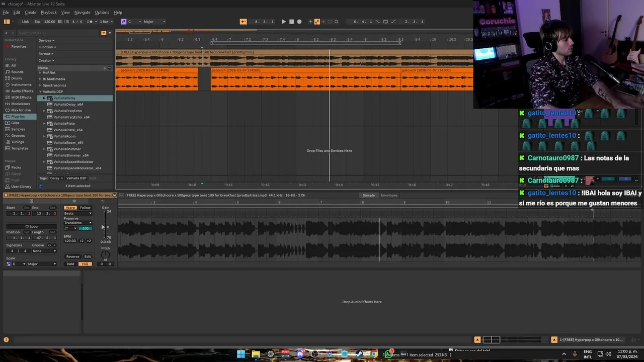Click the clip view save-default lock icon

[x=114, y=195]
